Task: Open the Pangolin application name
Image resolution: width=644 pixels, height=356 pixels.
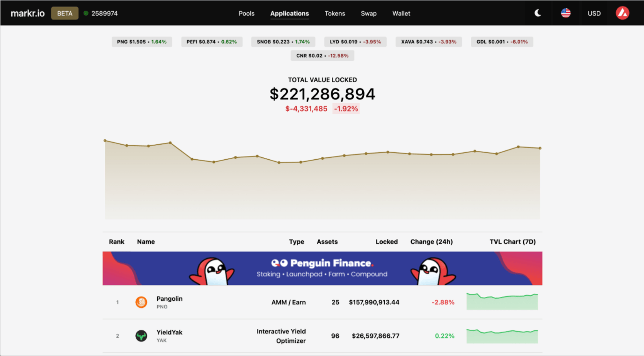Action: pyautogui.click(x=169, y=298)
